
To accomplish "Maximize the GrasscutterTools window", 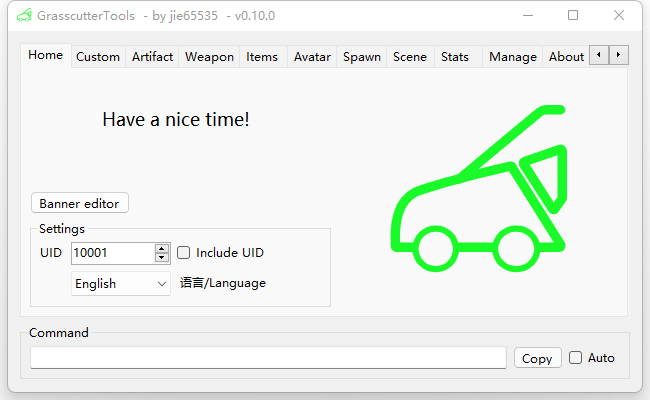I will [573, 16].
